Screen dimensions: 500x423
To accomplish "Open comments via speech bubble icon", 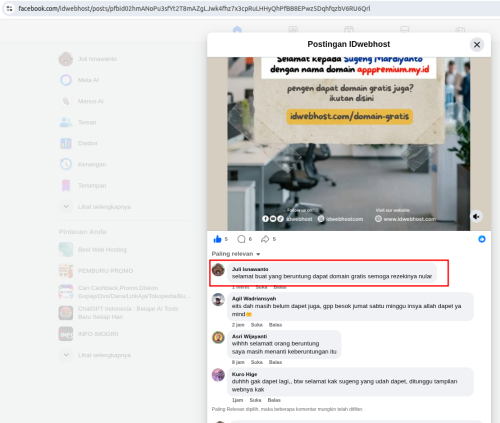I will coord(241,239).
